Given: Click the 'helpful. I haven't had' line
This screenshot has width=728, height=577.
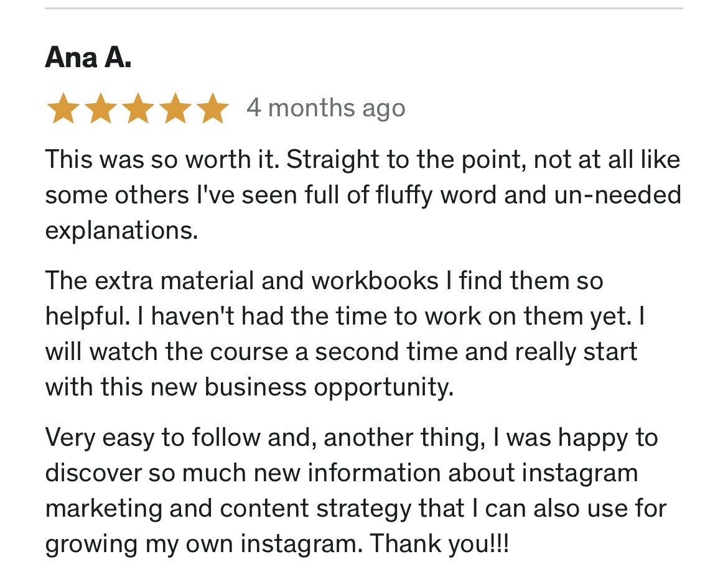Looking at the screenshot, I should click(x=345, y=317).
